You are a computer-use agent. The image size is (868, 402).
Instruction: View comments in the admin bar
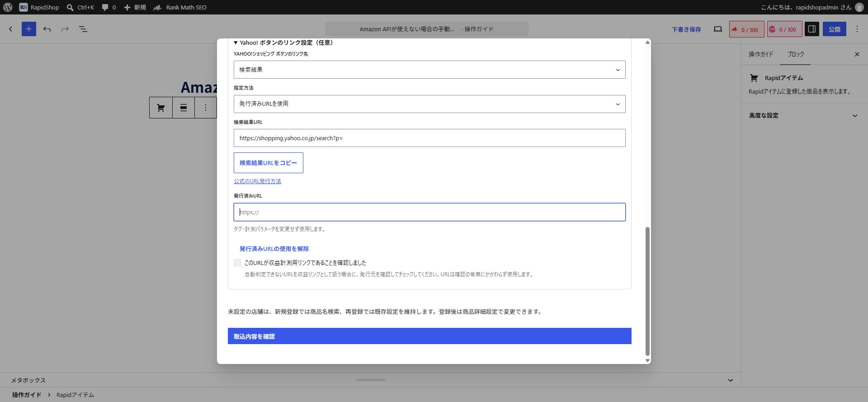click(x=108, y=7)
